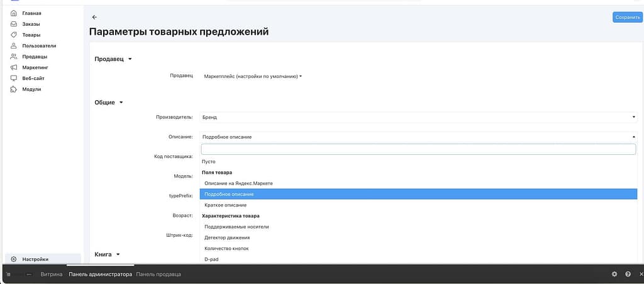Select Описание на Яндекс.Маркете option
The height and width of the screenshot is (284, 644).
pyautogui.click(x=418, y=183)
